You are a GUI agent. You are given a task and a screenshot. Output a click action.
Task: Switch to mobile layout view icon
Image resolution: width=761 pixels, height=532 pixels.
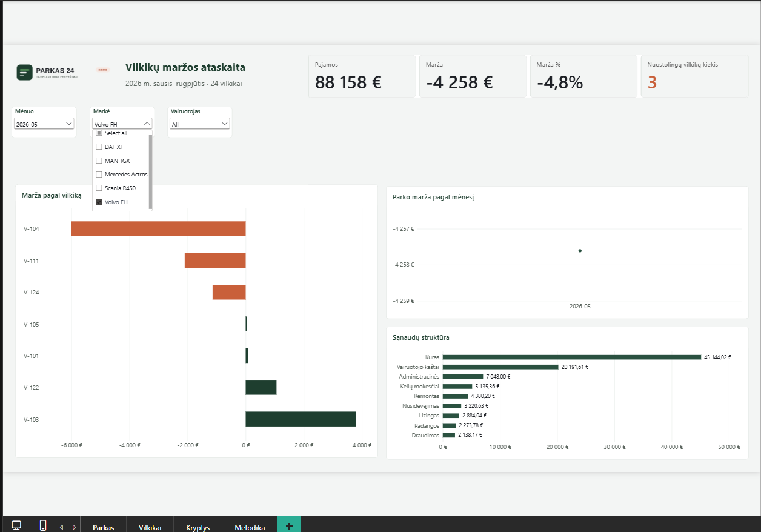click(43, 525)
